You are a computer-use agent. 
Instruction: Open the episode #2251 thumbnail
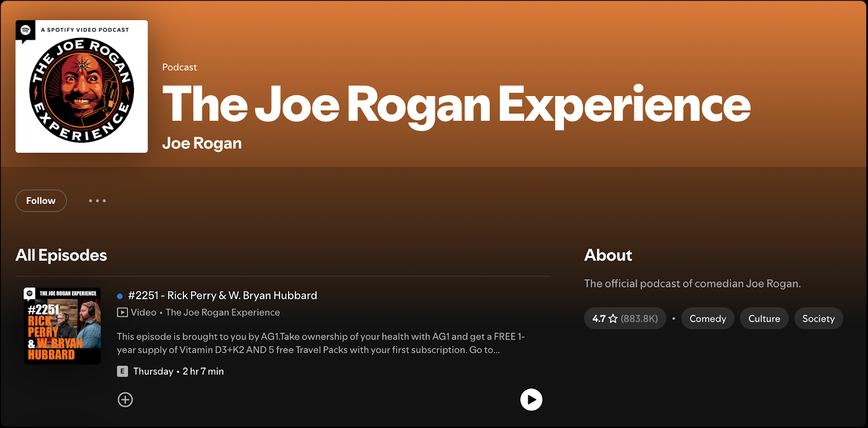point(62,325)
